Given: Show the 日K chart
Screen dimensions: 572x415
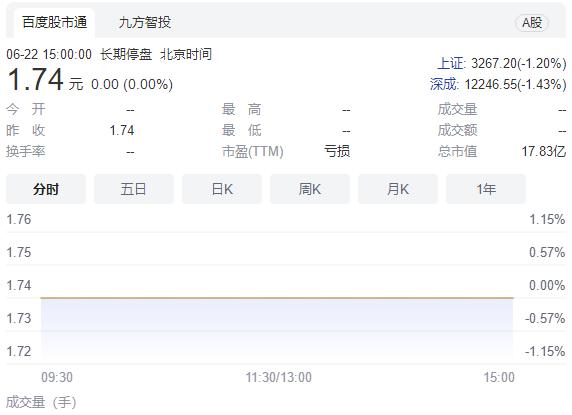Looking at the screenshot, I should point(222,189).
